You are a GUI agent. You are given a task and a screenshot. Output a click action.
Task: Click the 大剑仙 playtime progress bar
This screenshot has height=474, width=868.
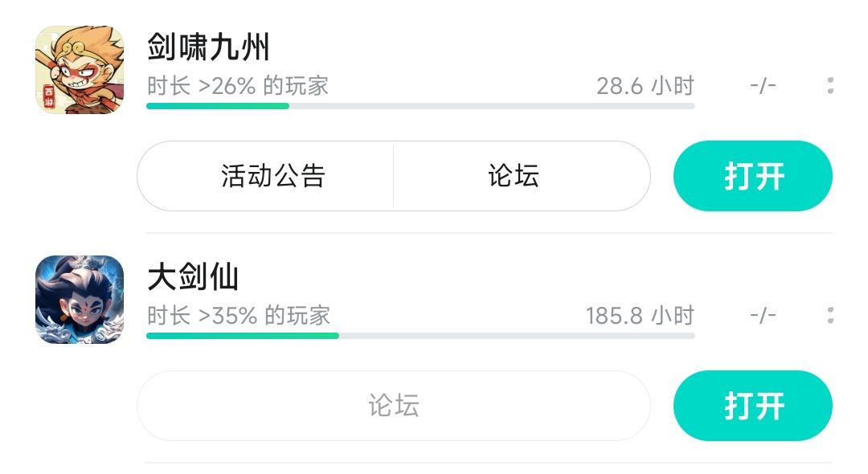coord(420,336)
